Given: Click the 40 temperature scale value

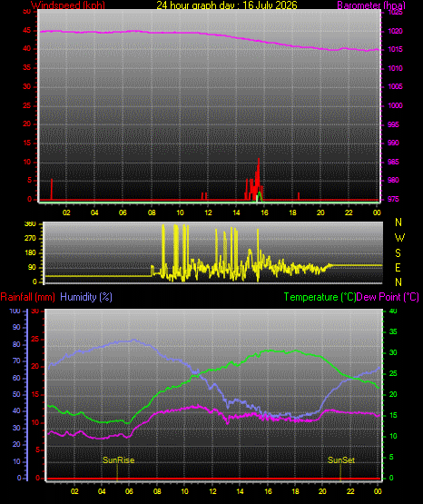Looking at the screenshot, I should 393,311.
